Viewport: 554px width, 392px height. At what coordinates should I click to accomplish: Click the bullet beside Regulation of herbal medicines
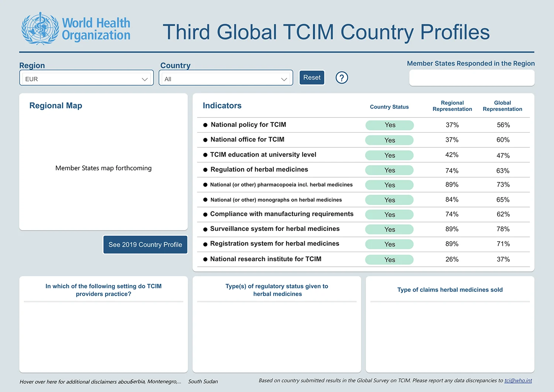(205, 170)
